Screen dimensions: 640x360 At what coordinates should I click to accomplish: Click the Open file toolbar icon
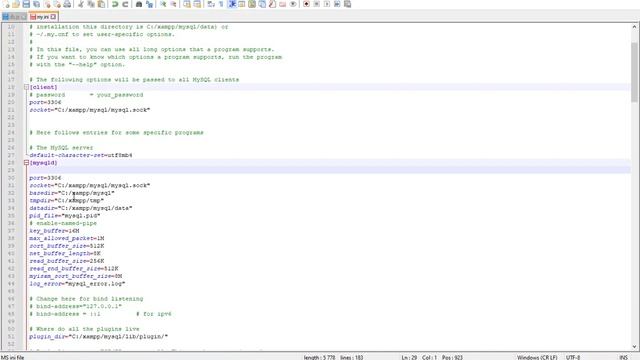[16, 4]
